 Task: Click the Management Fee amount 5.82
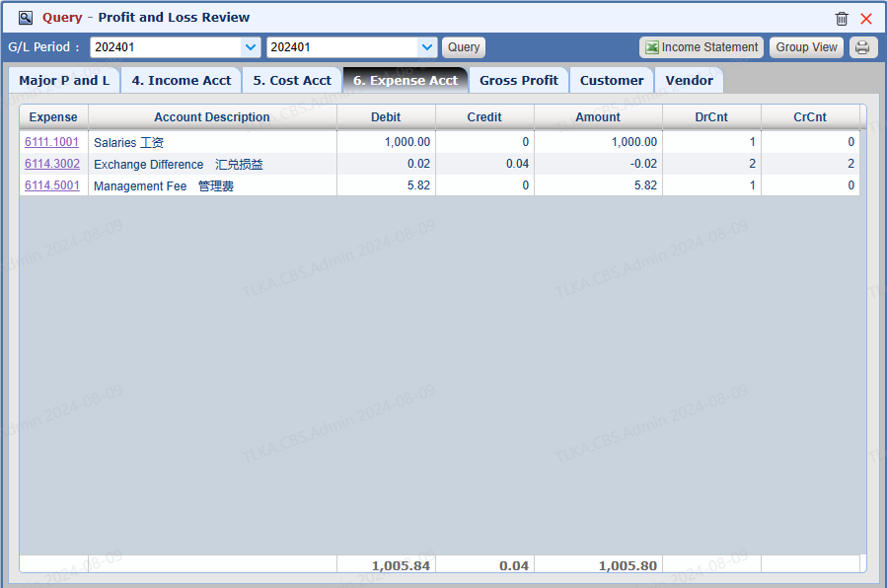point(645,185)
